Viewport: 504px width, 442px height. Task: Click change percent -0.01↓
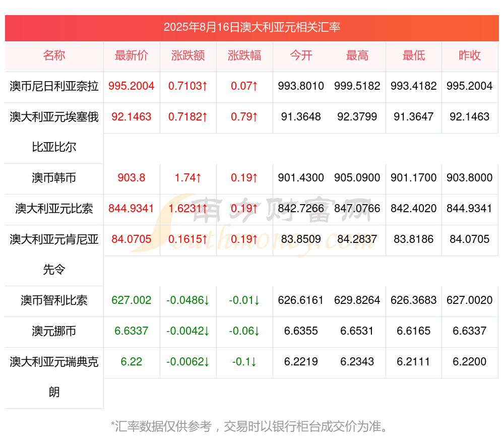pos(244,300)
